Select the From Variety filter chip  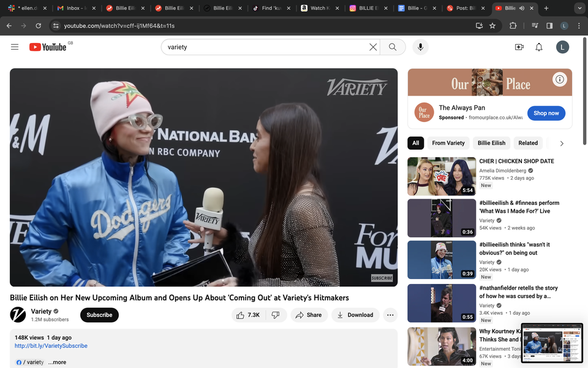pos(448,143)
